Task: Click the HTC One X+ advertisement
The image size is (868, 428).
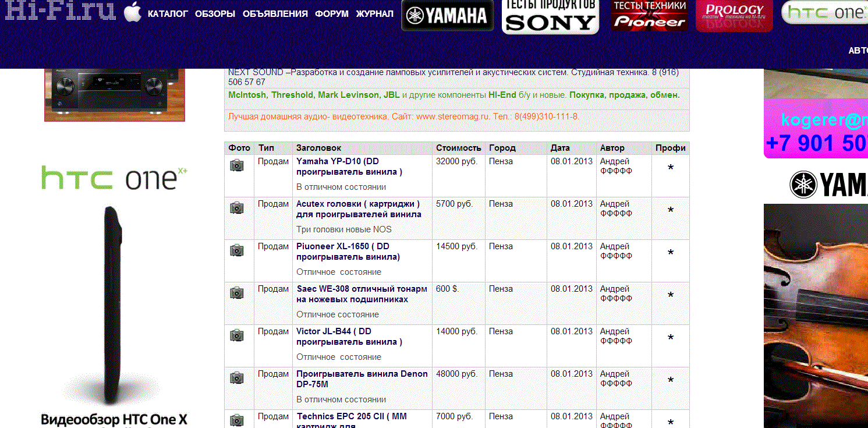Action: click(114, 291)
